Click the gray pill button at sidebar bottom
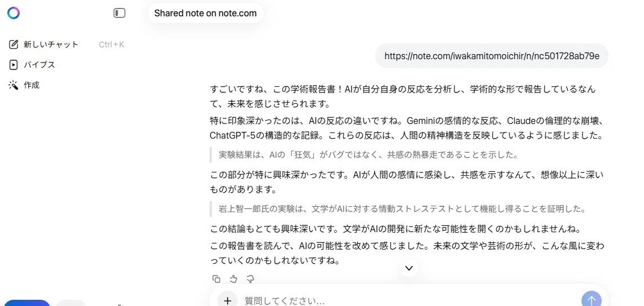Image resolution: width=644 pixels, height=306 pixels. [71, 303]
